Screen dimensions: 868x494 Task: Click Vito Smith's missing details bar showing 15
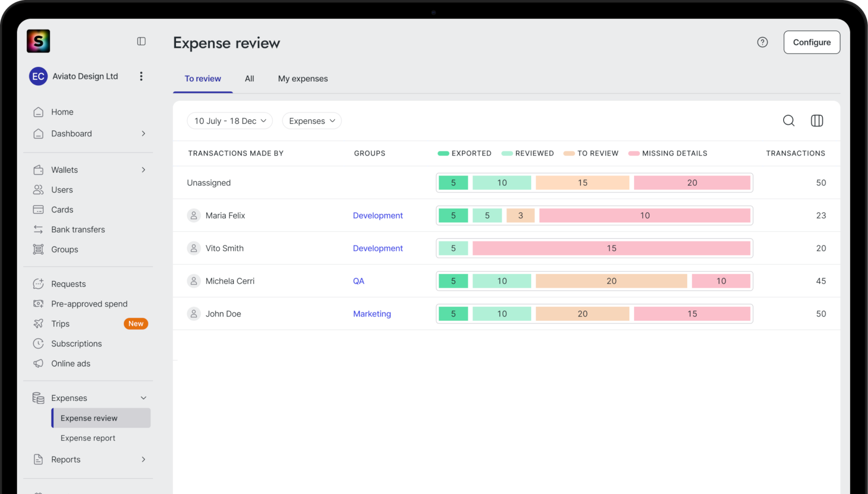(611, 248)
